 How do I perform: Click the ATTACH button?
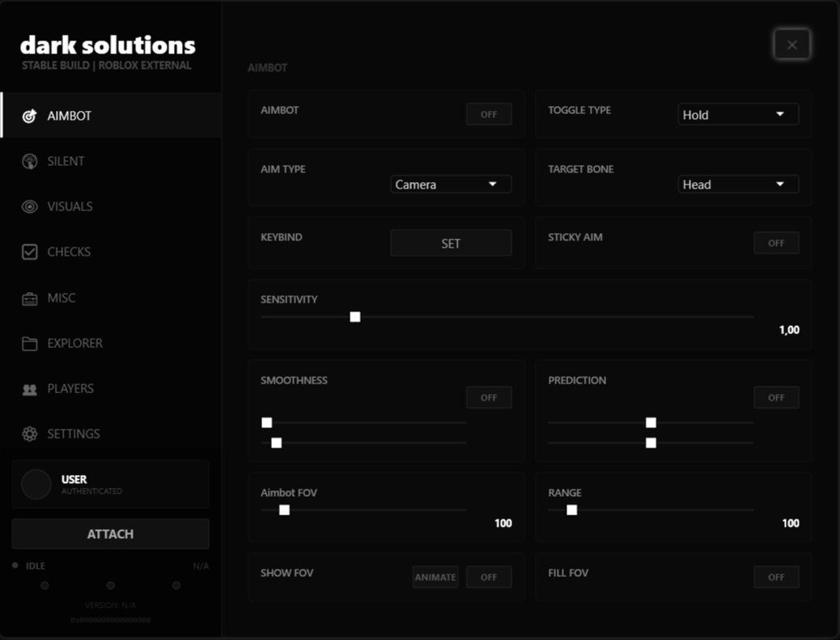click(x=110, y=534)
